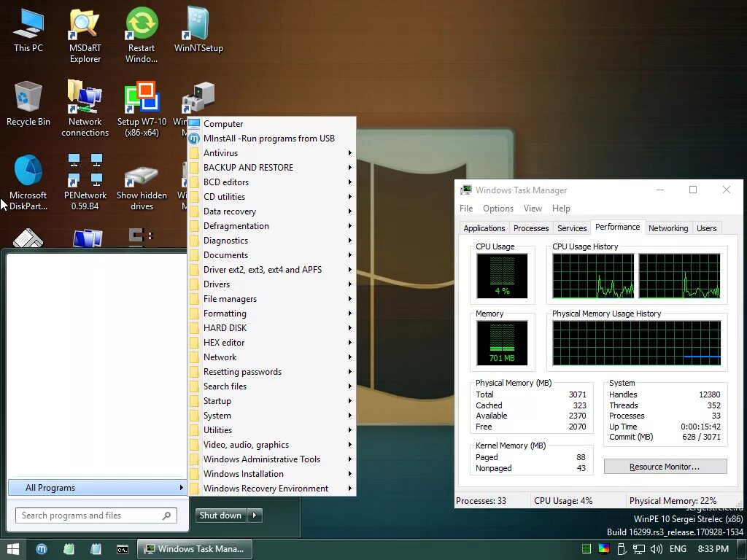Click the ENG language indicator
747x560 pixels.
point(678,549)
